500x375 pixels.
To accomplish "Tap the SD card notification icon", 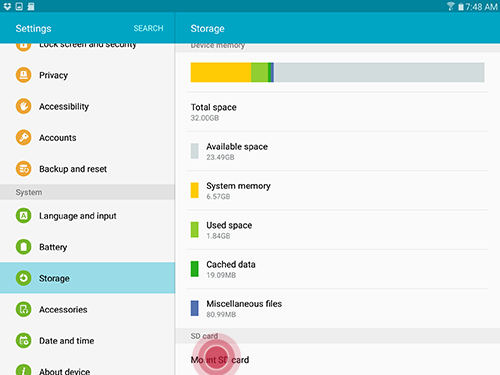I will click(31, 6).
